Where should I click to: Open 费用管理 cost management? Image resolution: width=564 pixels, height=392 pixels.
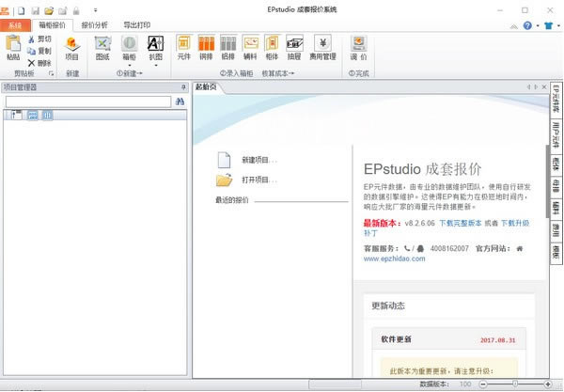322,47
